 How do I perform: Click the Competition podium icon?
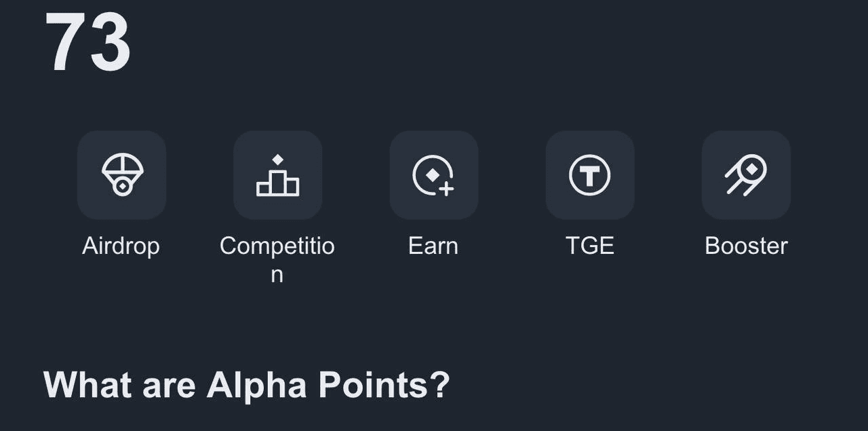[277, 175]
